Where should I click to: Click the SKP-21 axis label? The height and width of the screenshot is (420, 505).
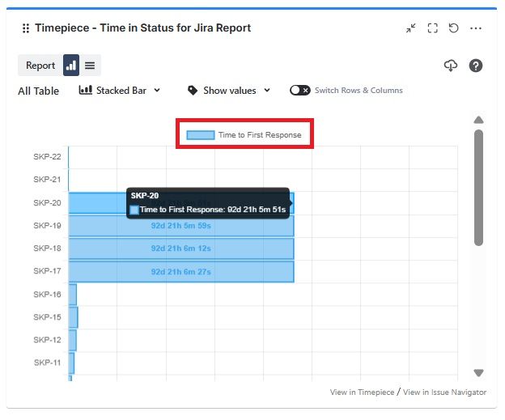tap(47, 180)
